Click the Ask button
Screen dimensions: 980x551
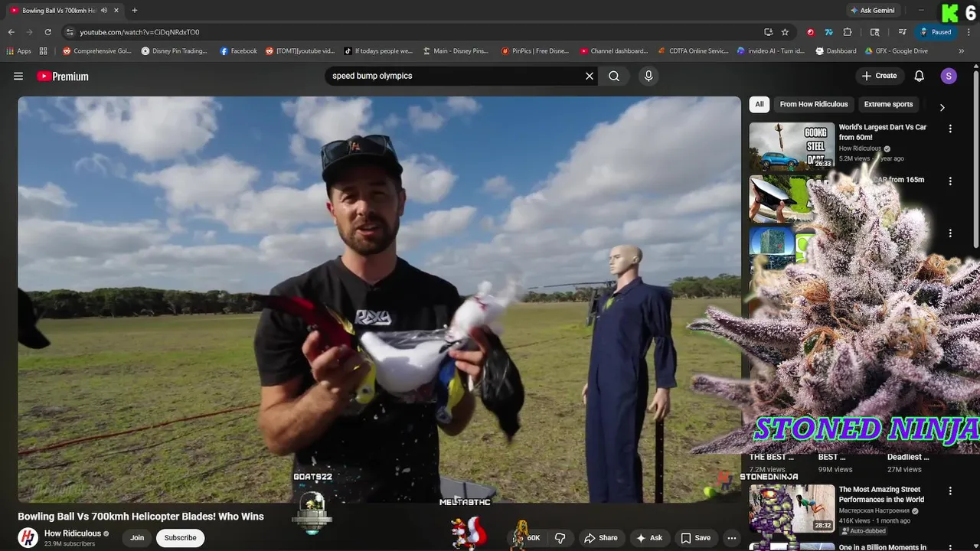pyautogui.click(x=649, y=538)
